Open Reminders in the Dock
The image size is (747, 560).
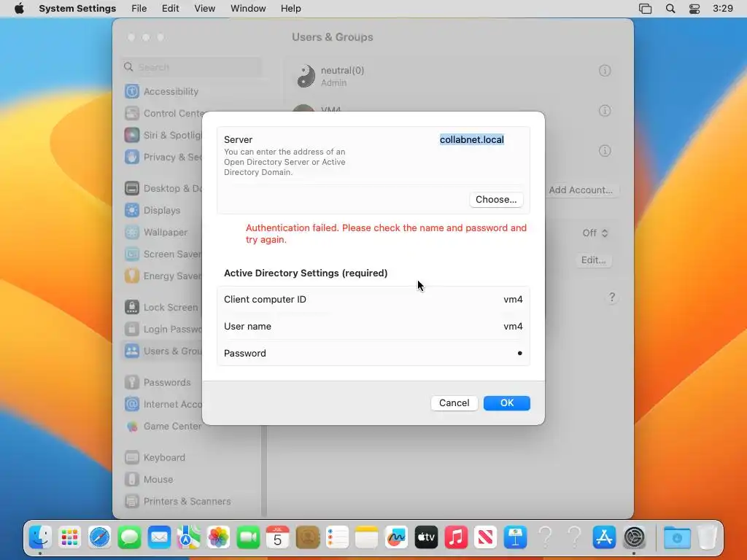click(337, 537)
